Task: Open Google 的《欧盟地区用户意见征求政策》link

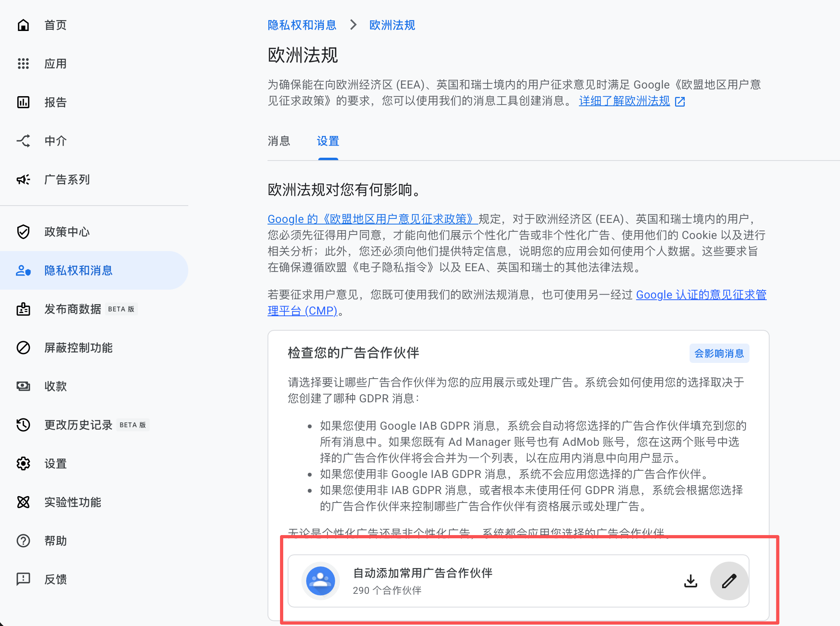Action: tap(373, 219)
